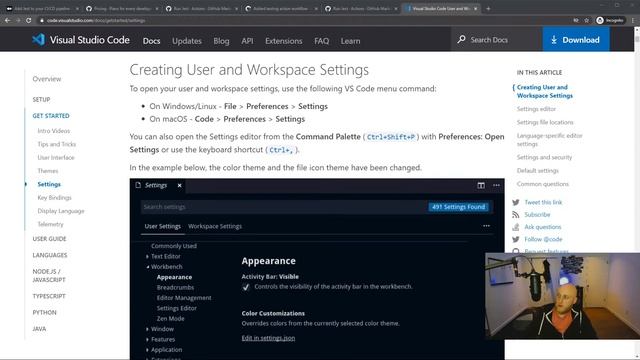Viewport: 640px width, 360px height.
Task: Click the Search Docs input field
Action: [x=497, y=40]
